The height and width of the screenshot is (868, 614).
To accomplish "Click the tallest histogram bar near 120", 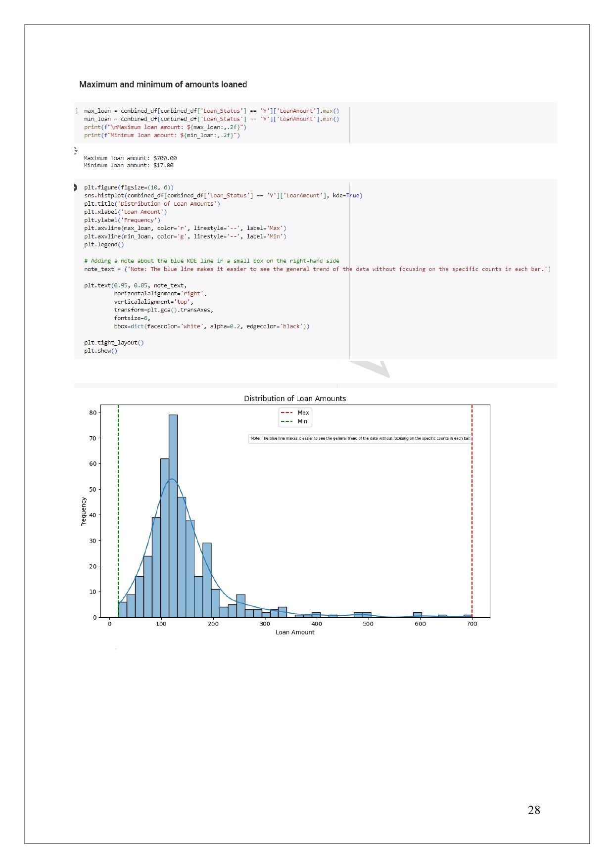I will click(x=173, y=514).
